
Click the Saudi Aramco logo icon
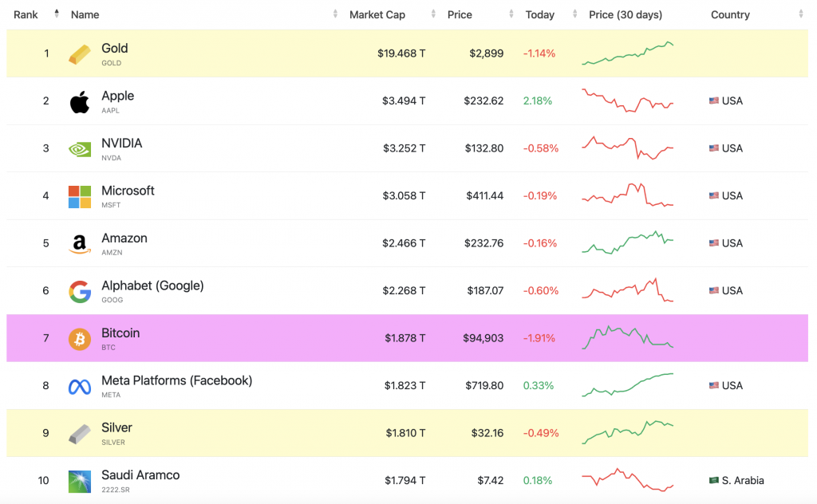tap(80, 481)
